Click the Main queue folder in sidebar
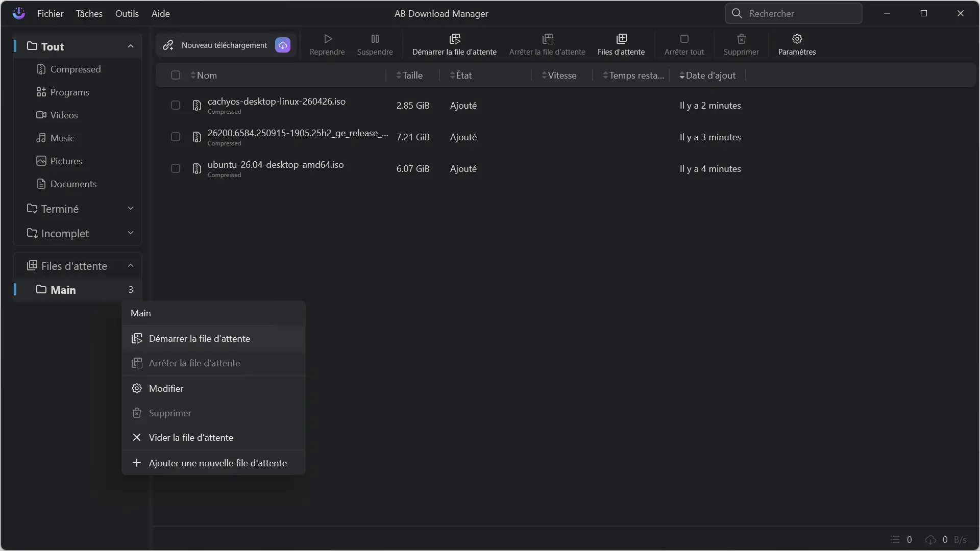Viewport: 980px width, 551px height. coord(78,290)
